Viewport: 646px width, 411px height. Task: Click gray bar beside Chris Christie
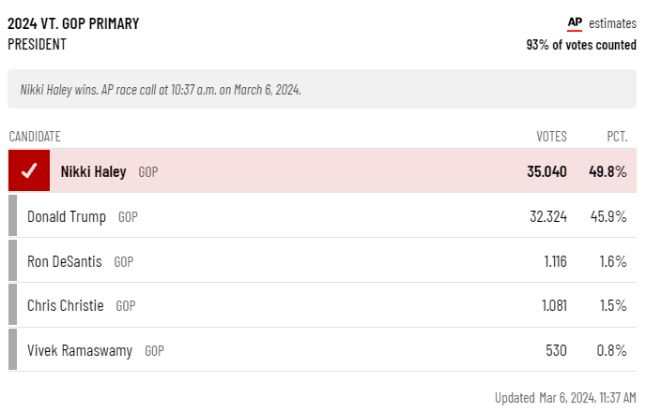point(13,305)
